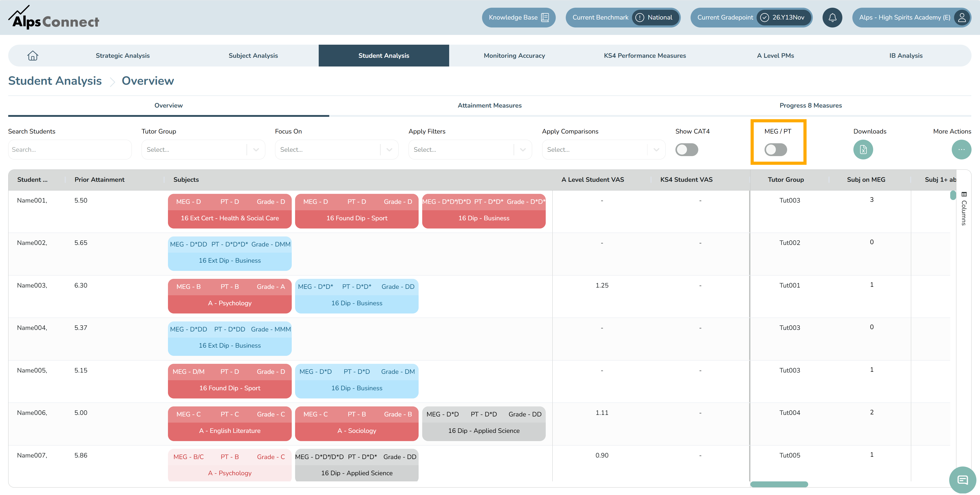Select student Name007

pos(32,455)
